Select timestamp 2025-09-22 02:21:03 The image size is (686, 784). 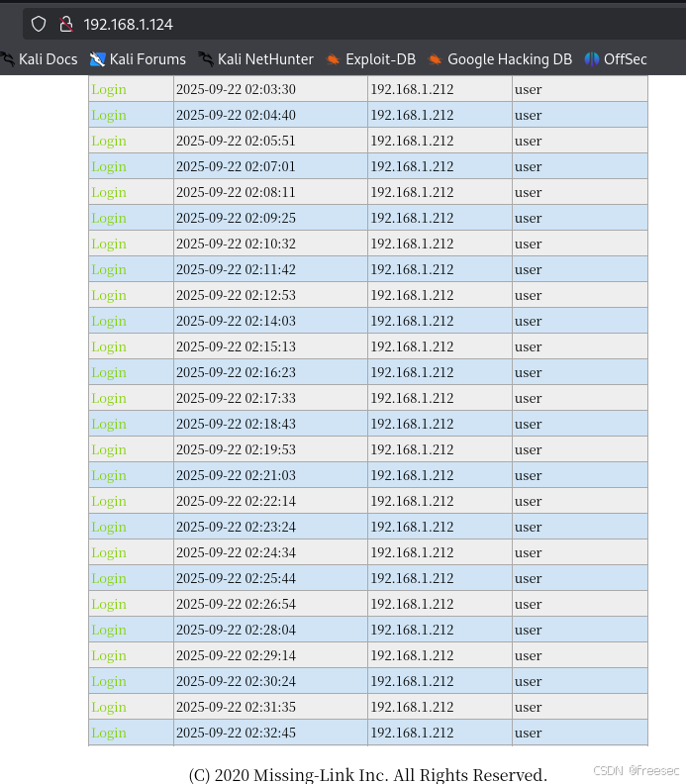coord(236,475)
